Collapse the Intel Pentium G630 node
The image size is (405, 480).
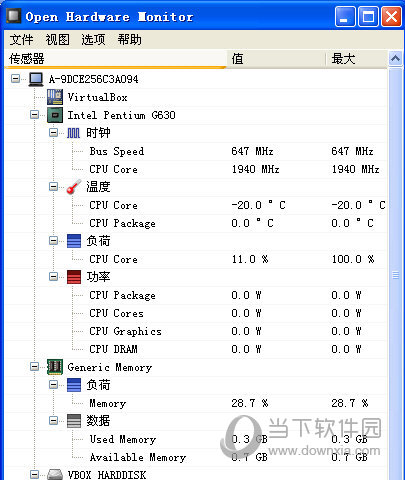[x=34, y=115]
